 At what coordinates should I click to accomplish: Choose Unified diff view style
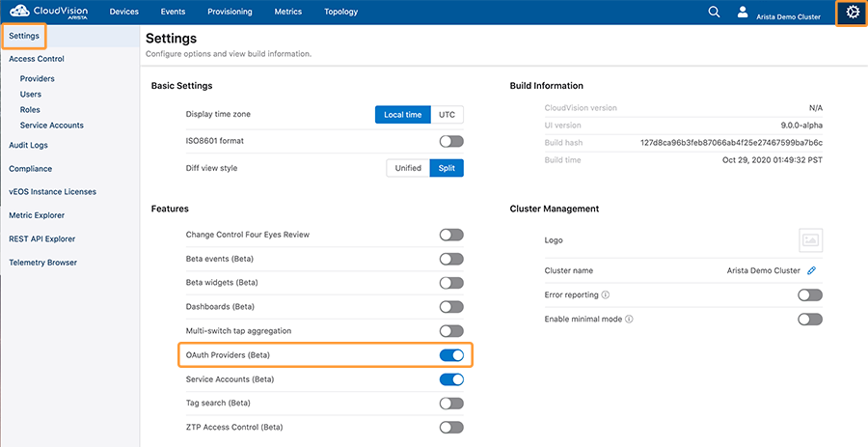[408, 168]
